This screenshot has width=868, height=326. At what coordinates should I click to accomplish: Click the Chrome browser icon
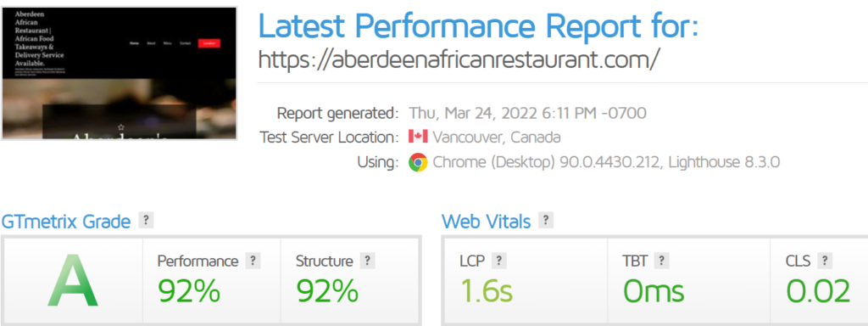point(418,162)
